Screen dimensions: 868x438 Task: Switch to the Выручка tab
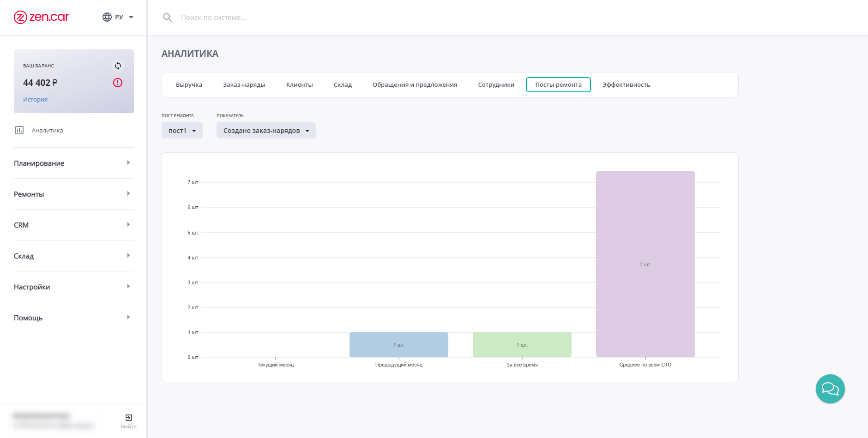189,84
